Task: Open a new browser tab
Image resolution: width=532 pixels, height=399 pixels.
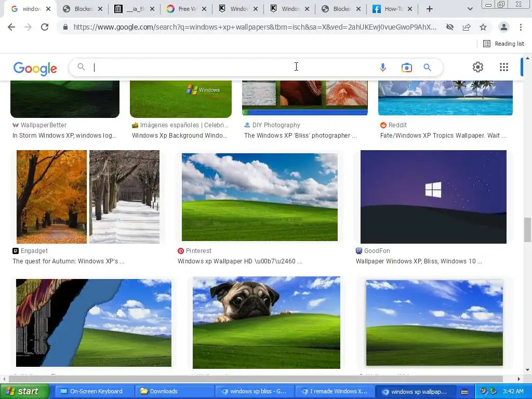Action: click(430, 9)
